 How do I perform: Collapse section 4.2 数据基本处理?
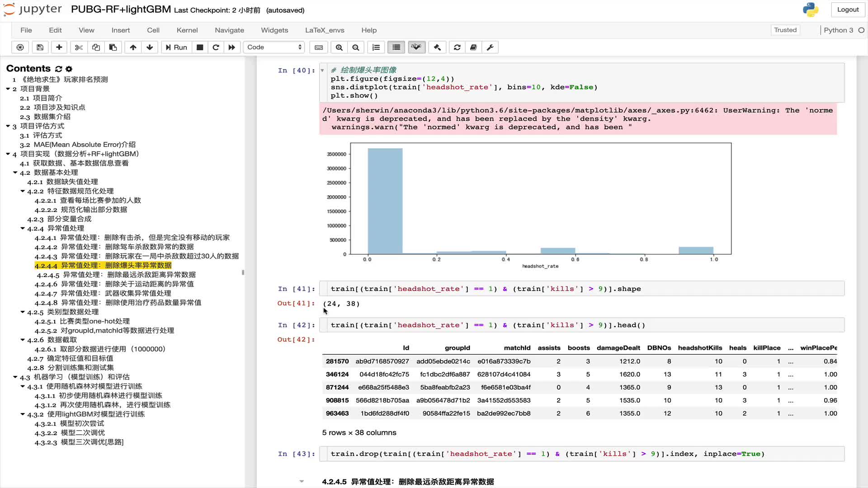pos(15,172)
